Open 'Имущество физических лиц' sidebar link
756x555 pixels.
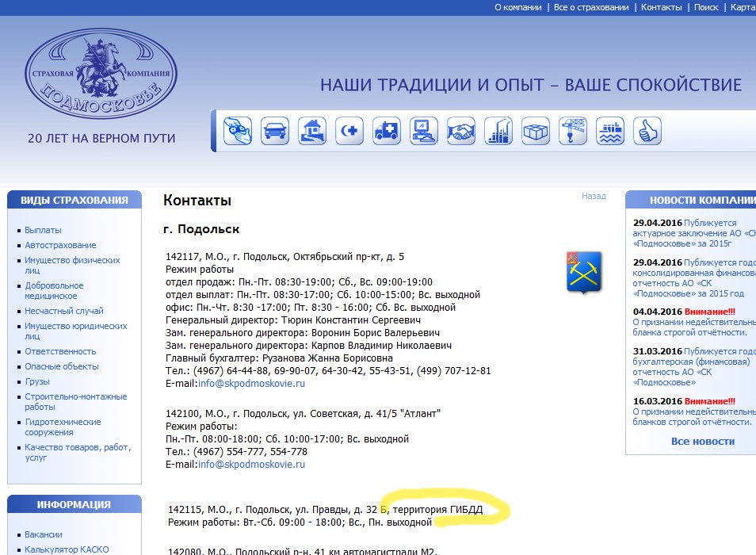[x=72, y=265]
